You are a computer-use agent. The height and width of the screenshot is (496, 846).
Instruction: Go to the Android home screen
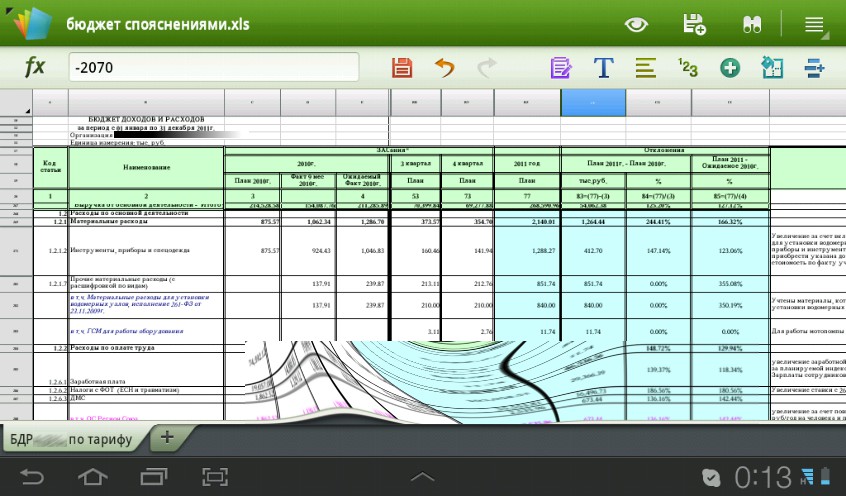93,477
